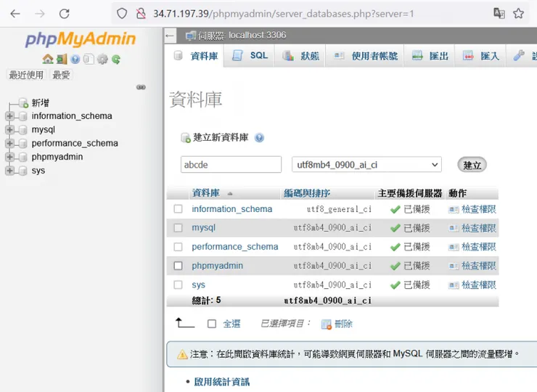Tick the information_schema row checkbox
The image size is (537, 392).
pos(178,208)
